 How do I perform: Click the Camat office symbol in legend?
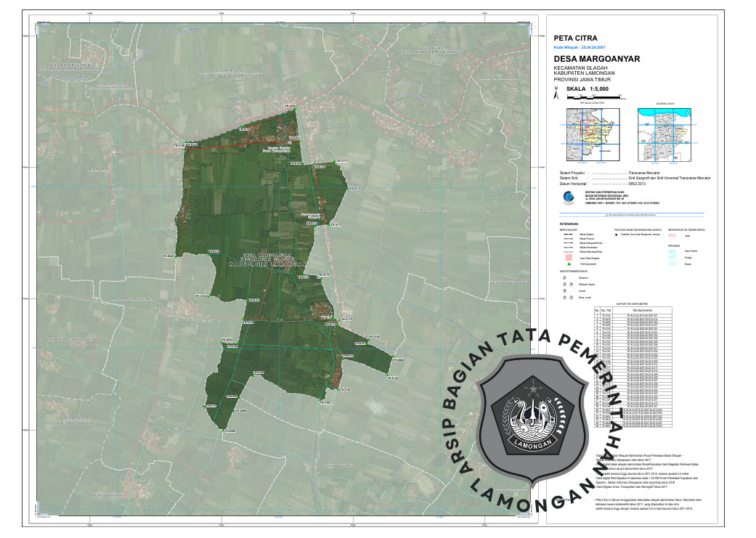(565, 291)
